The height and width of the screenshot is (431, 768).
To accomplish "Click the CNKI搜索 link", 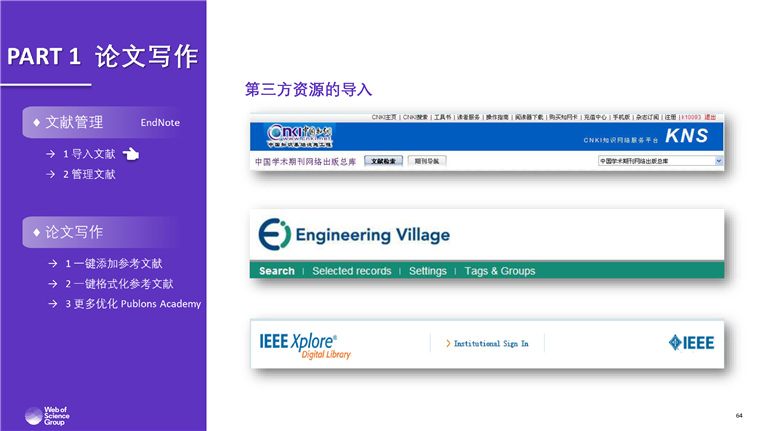I will click(x=415, y=117).
